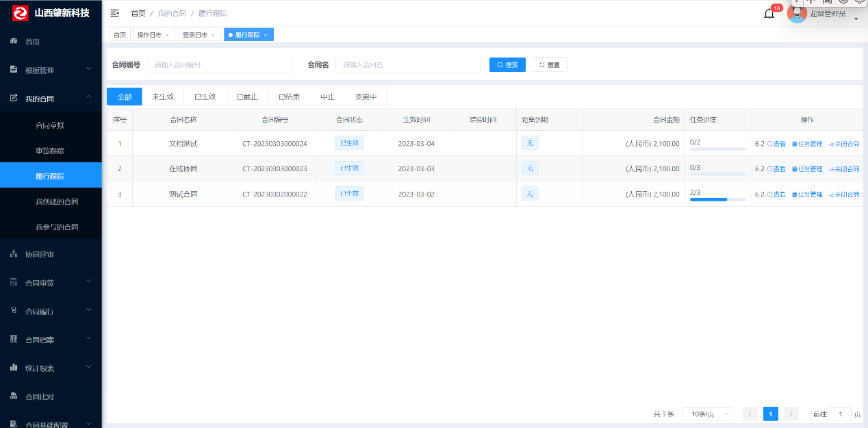Open the notification bell with 16 badge
The height and width of the screenshot is (428, 868).
[x=769, y=14]
